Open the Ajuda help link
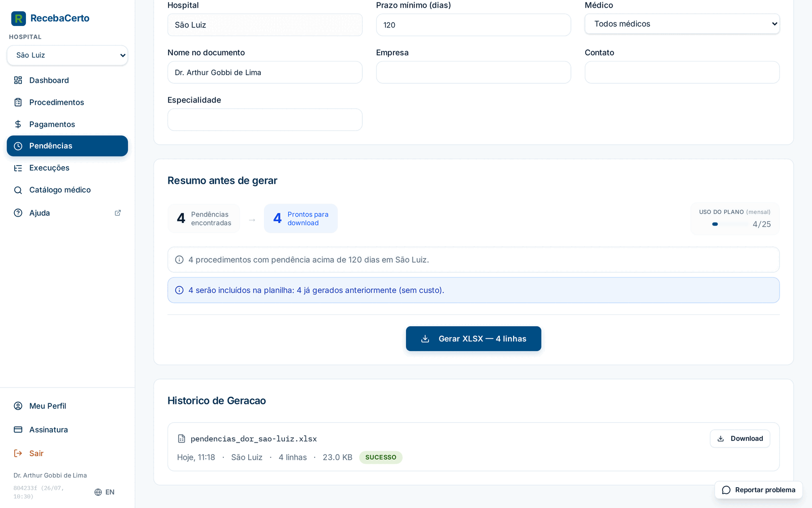 [67, 213]
